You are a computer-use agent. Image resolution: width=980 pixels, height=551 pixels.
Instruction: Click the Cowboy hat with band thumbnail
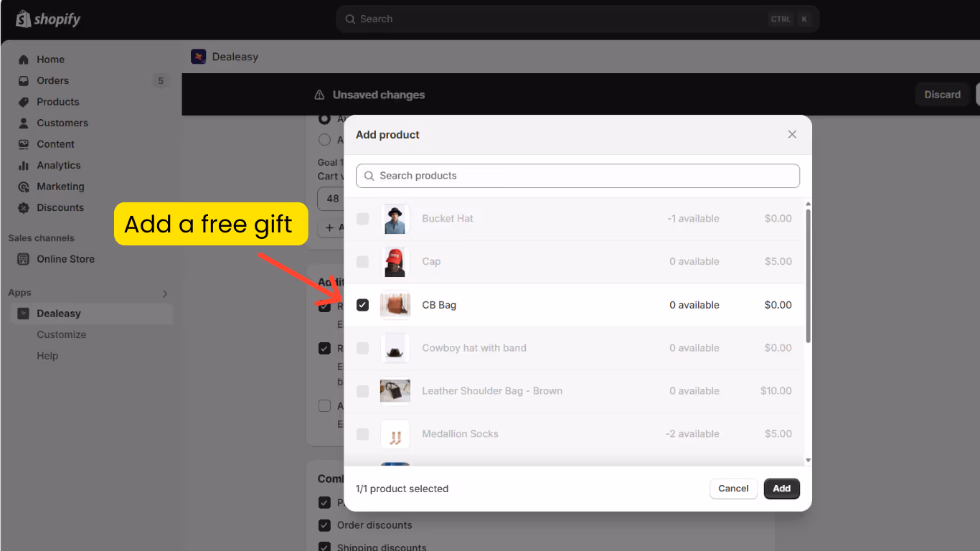tap(395, 348)
